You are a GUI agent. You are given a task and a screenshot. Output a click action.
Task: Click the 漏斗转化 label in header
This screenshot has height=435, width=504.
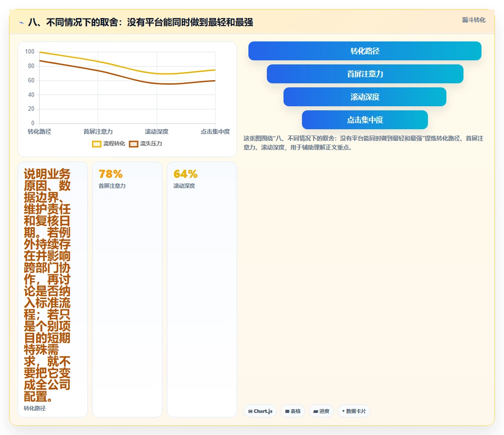[x=473, y=20]
